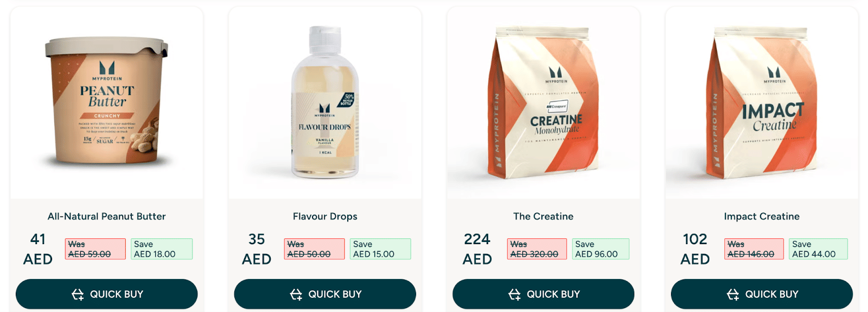
Task: Click the basket icon on Impact Creatine's Quick Buy
Action: [x=733, y=294]
